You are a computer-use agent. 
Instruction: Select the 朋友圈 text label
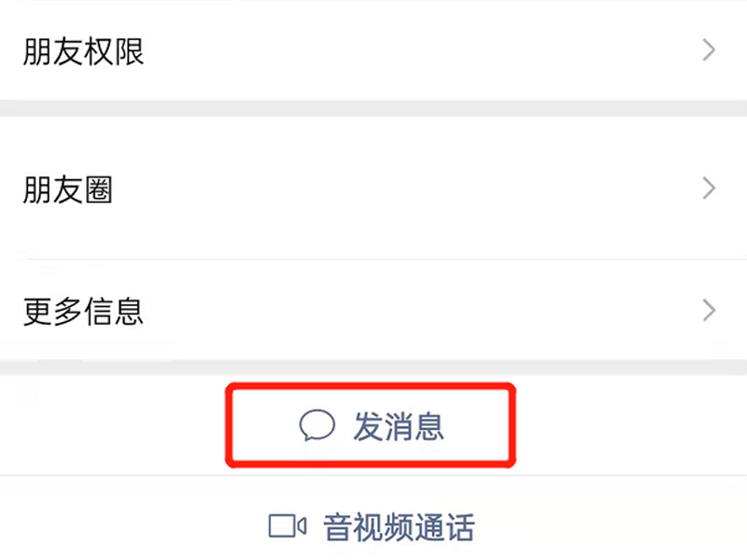(x=67, y=190)
